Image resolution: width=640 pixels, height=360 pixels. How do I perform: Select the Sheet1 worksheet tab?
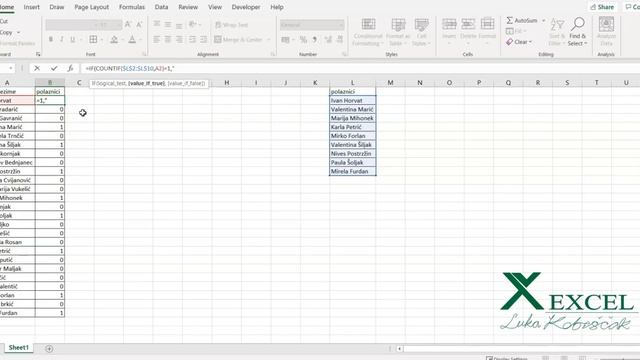coord(19,348)
